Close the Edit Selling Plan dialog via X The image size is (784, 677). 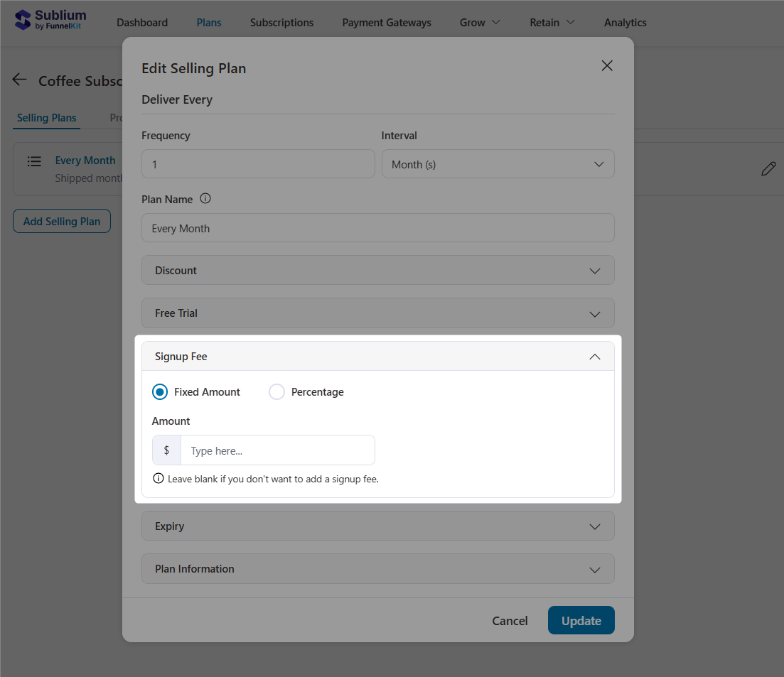point(606,65)
